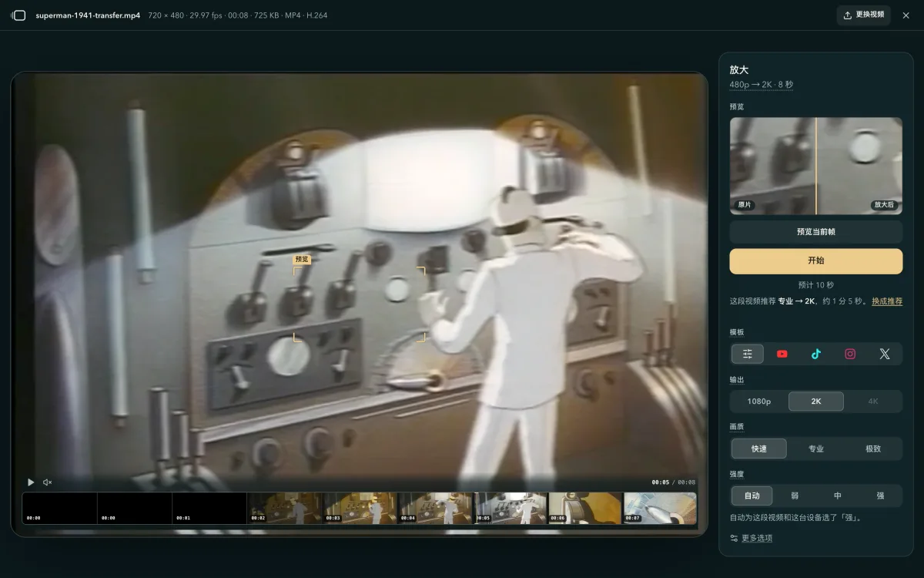Click the 00:05 / 00:08 timecode

(x=674, y=482)
